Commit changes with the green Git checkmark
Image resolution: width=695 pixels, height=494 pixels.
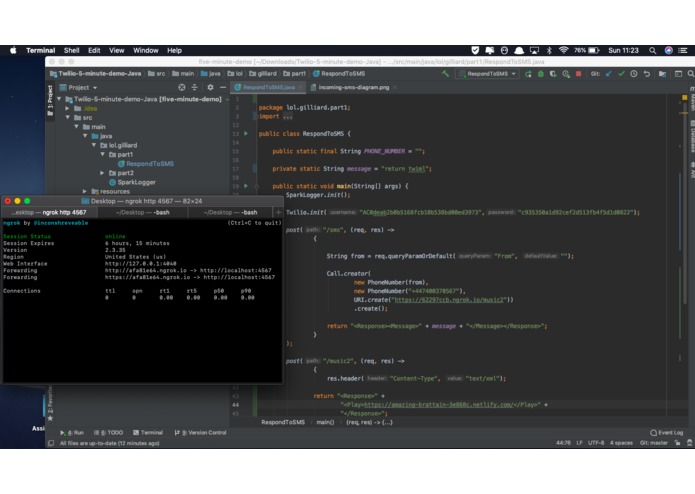621,74
